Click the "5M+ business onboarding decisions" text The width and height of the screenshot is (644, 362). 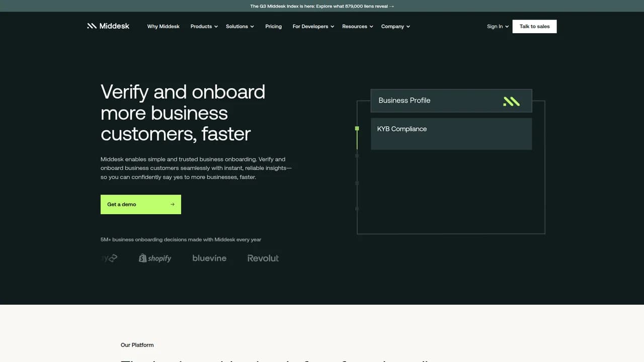[x=181, y=239]
